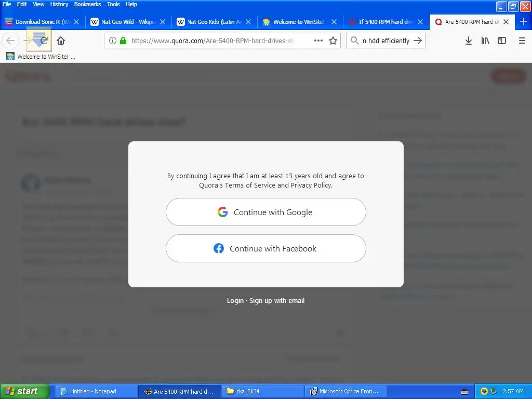
Task: Click Facebook logo on Continue button
Action: click(x=219, y=248)
